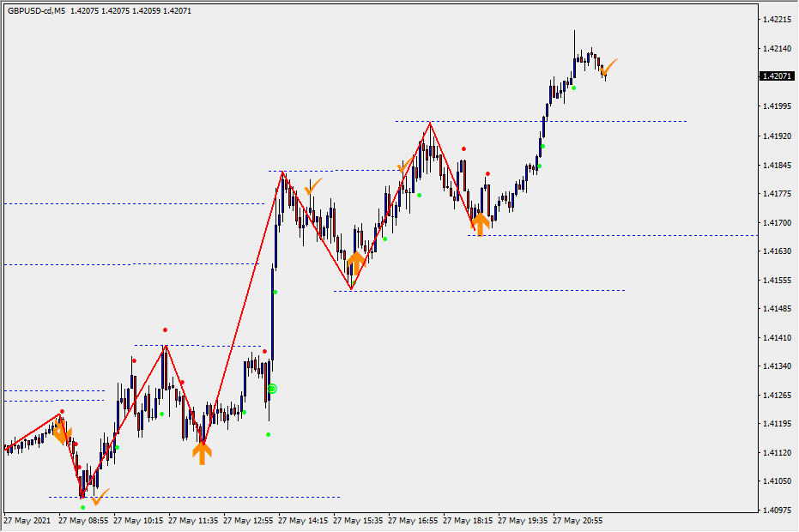
Task: Click the orange up arrow at the 1.41555 swing low
Action: point(355,261)
